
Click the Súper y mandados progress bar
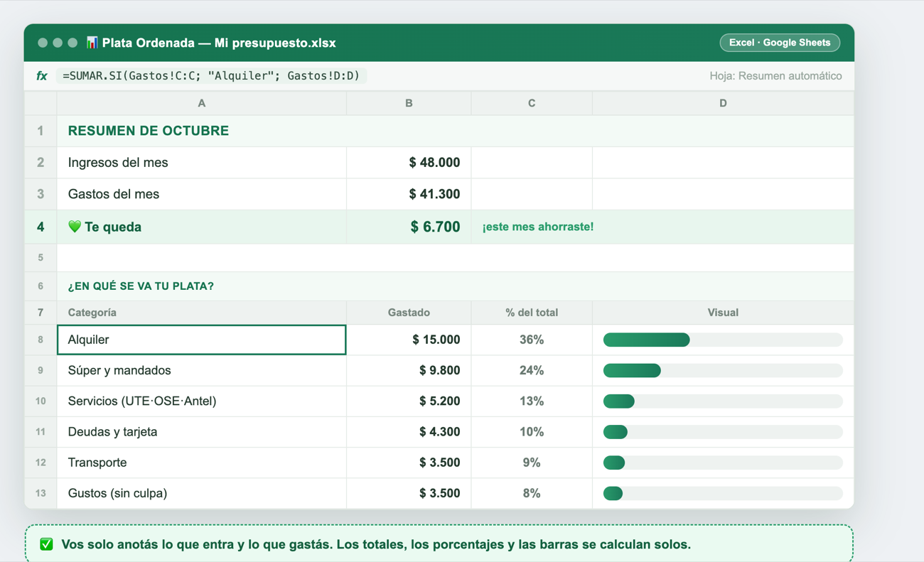click(723, 371)
